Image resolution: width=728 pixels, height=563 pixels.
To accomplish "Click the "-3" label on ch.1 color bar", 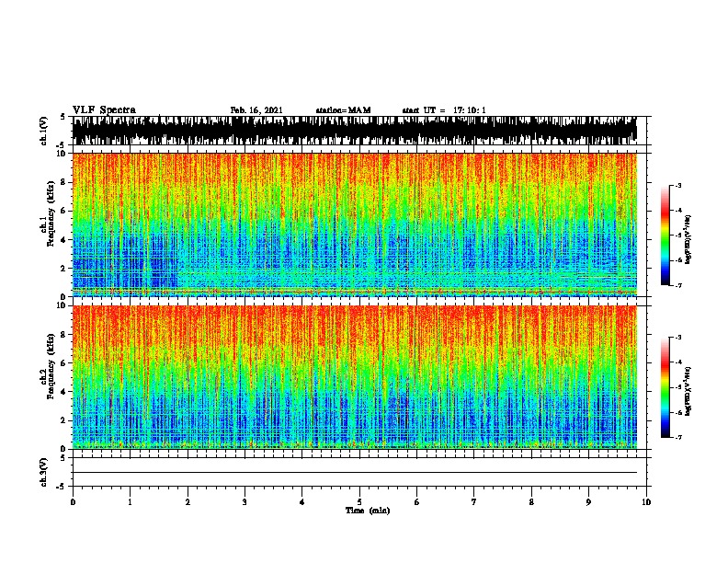I will coord(677,185).
